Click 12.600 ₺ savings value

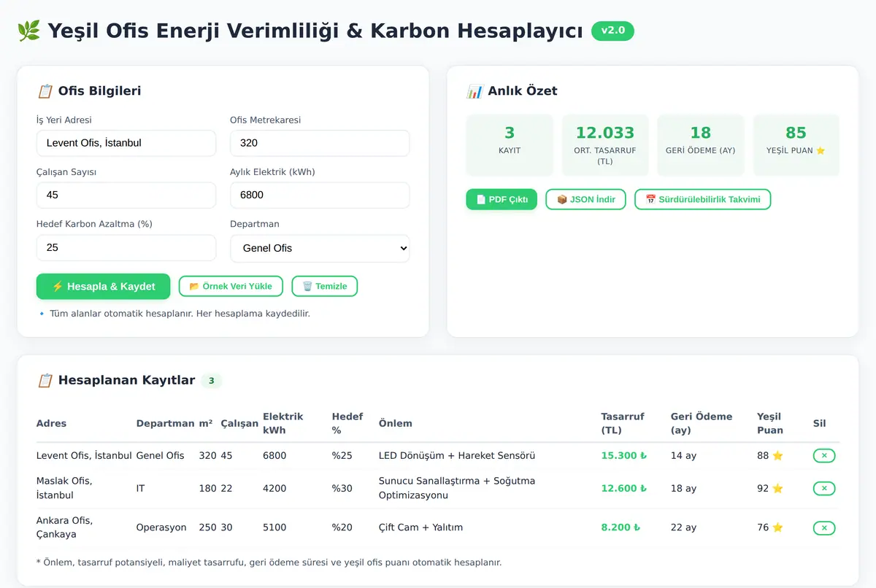click(x=624, y=488)
